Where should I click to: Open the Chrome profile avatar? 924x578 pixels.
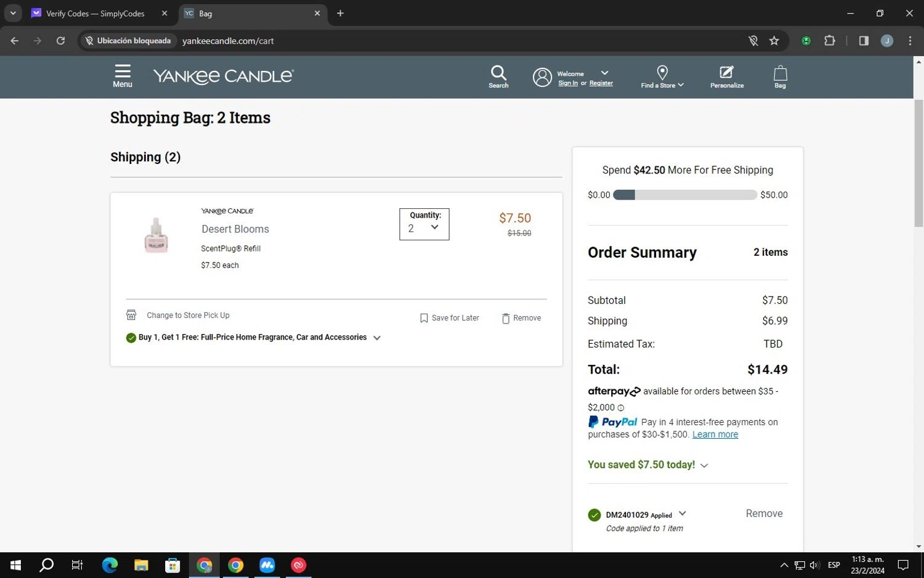click(x=887, y=41)
